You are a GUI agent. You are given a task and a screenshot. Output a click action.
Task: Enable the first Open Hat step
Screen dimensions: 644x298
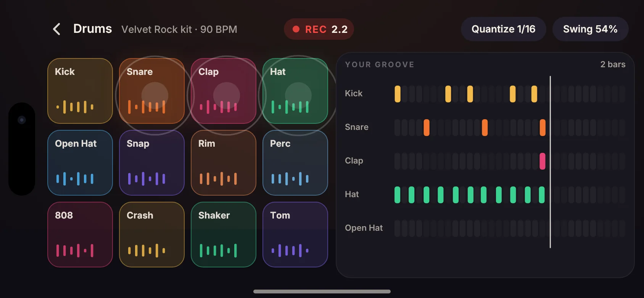click(398, 228)
